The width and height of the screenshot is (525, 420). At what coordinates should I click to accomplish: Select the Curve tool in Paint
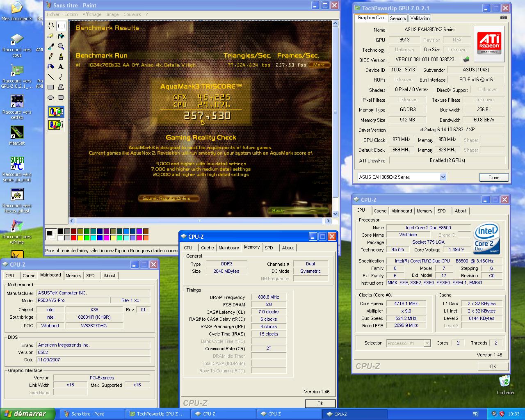(61, 77)
